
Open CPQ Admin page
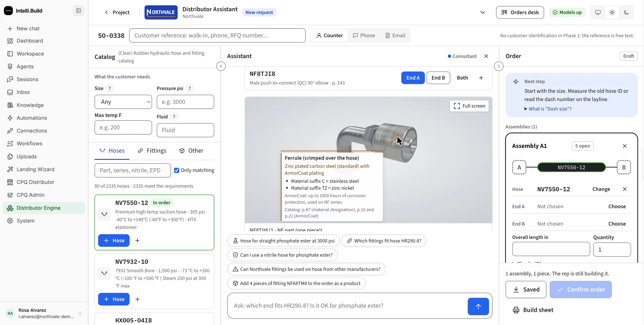(30, 195)
